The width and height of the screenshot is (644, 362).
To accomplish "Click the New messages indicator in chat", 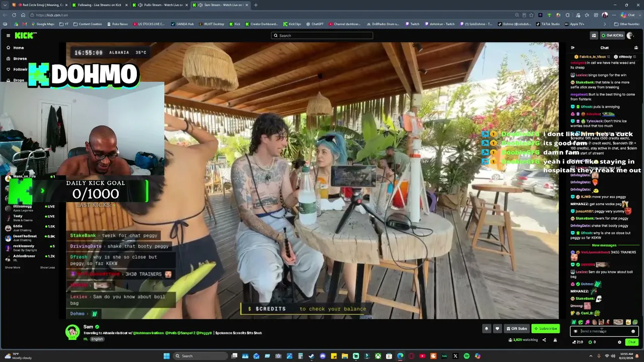I will coord(604,245).
